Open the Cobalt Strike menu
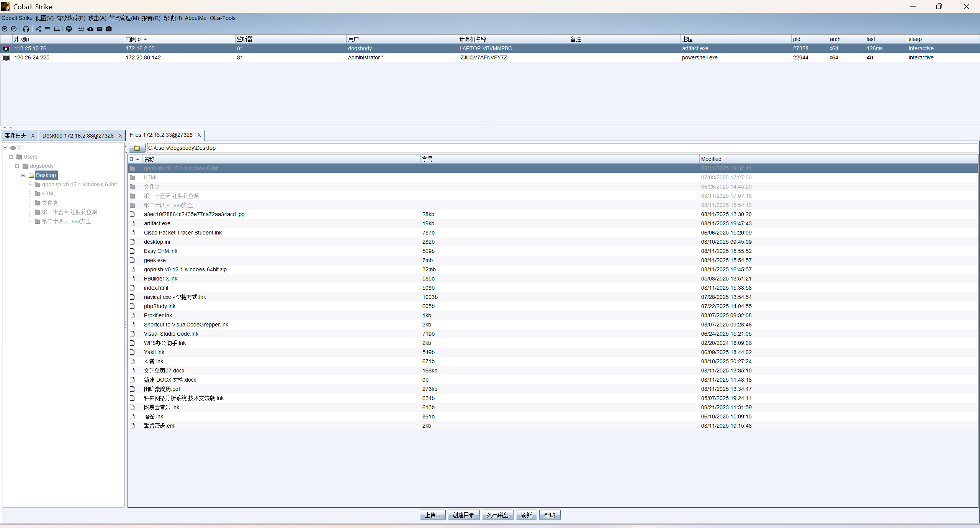 [17, 18]
